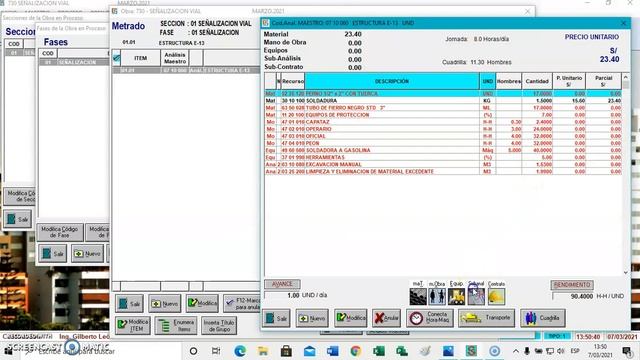640x360 pixels.
Task: Open Microsoft Edge from the taskbar
Action: (x=240, y=351)
